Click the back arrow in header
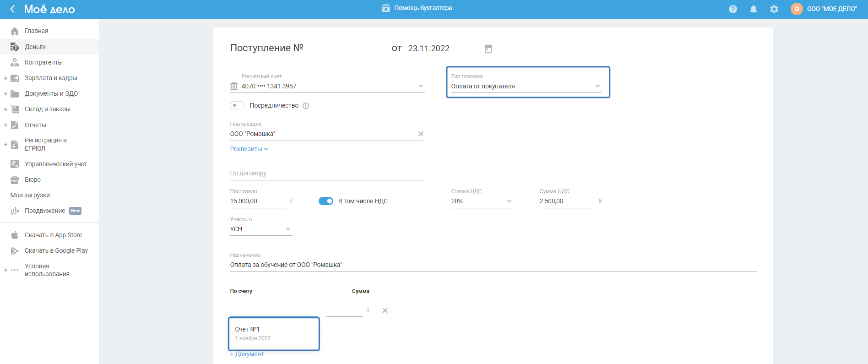 coord(14,9)
